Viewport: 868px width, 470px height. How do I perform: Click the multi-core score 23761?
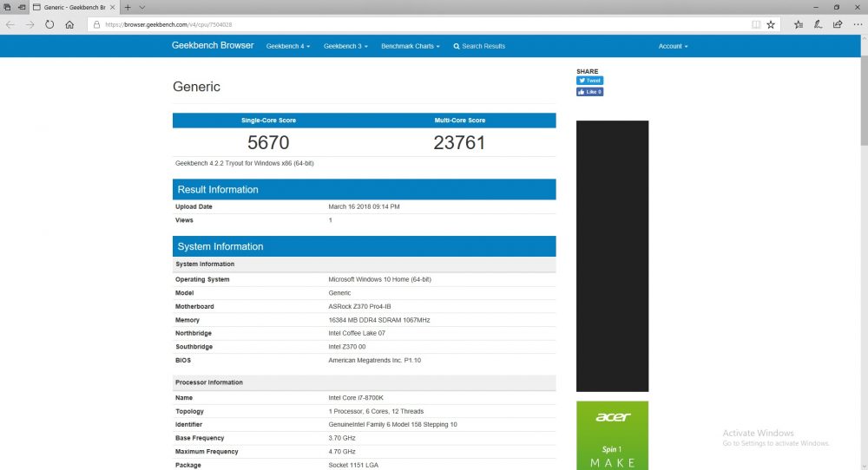click(459, 143)
